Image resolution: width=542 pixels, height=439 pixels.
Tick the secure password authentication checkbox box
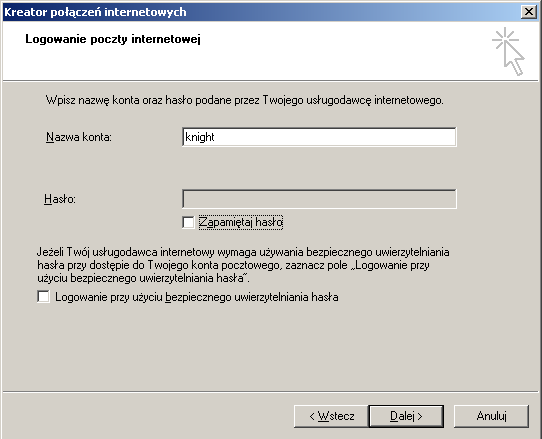coord(43,297)
